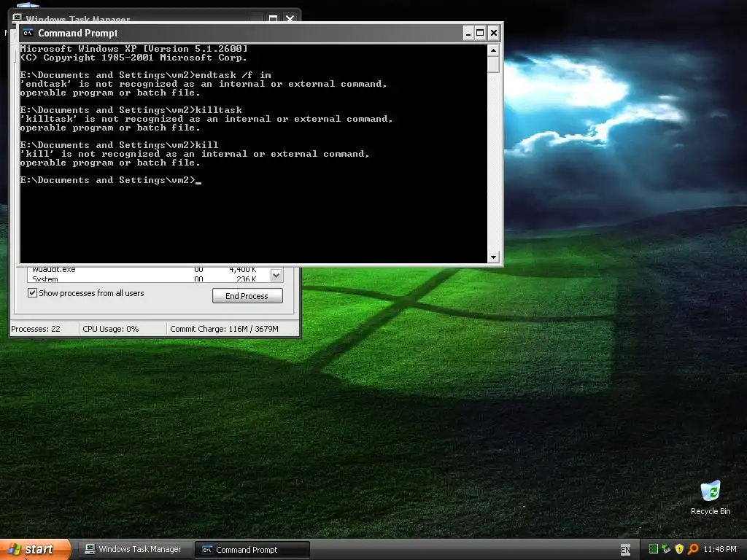Click the CPU Usage: 0% status entry
The height and width of the screenshot is (560, 747).
click(x=111, y=329)
